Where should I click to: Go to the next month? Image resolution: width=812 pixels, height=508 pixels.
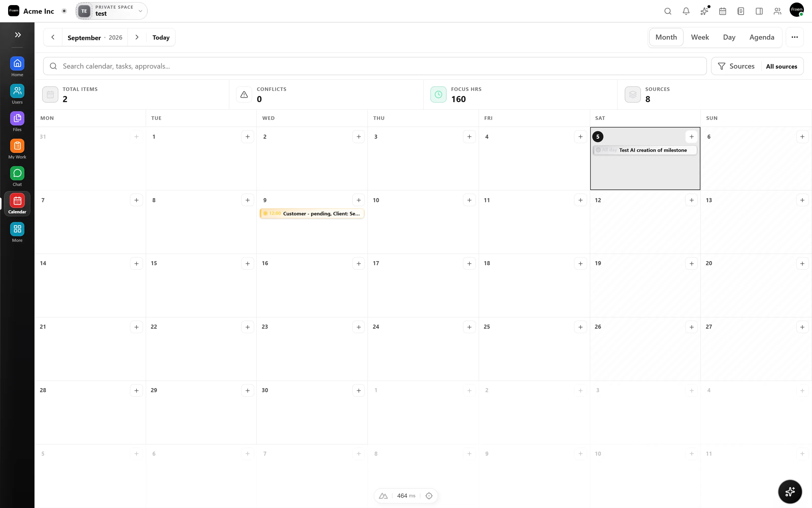tap(137, 37)
